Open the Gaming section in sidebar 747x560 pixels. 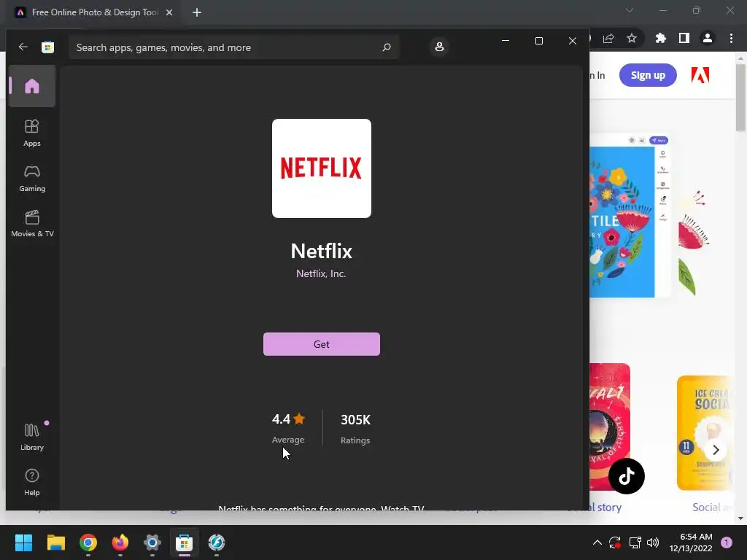[32, 179]
